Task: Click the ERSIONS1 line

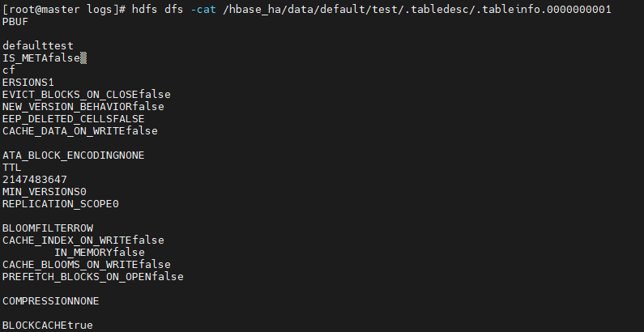Action: 28,83
